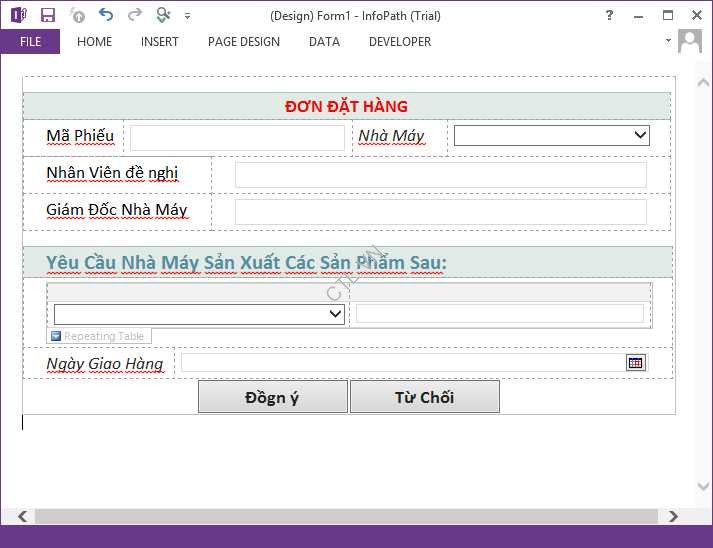Click the horizontal scrollbar right arrow

click(x=673, y=516)
